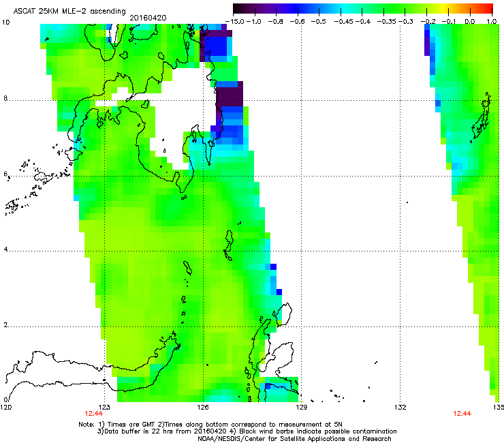This screenshot has height=443, width=504.
Task: Click the colorbar label '-0.3'
Action: coord(406,22)
